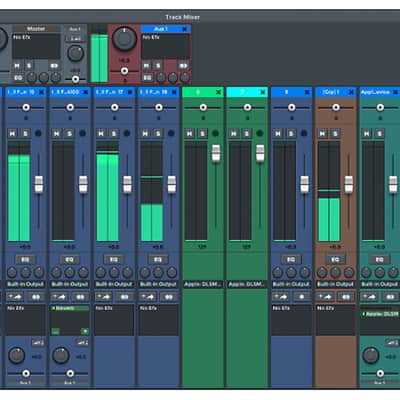Open the EQ of the brown channel

click(335, 259)
